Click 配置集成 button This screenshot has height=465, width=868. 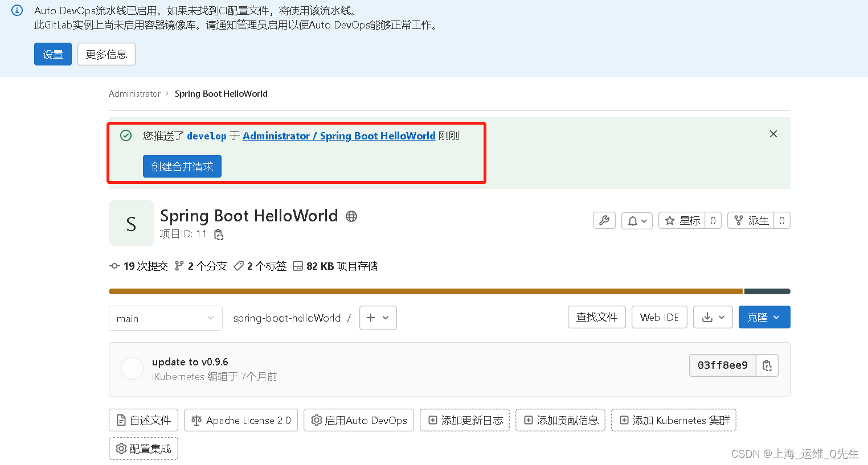click(x=144, y=448)
